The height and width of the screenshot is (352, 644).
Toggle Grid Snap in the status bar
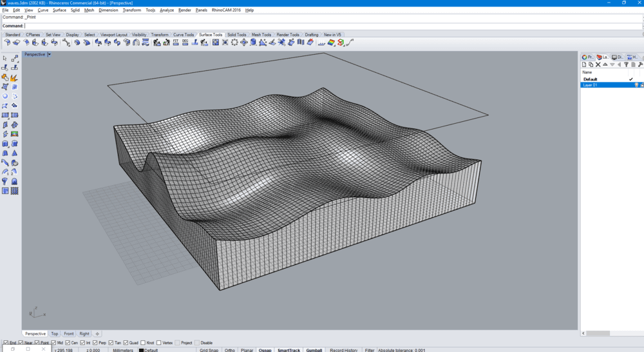(208, 350)
